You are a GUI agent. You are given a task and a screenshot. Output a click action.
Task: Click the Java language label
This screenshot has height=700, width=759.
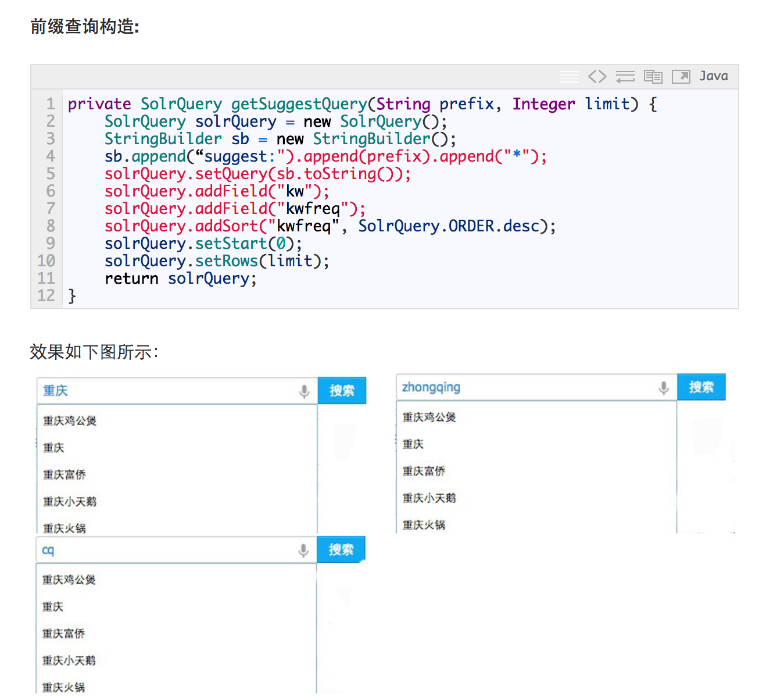point(713,76)
